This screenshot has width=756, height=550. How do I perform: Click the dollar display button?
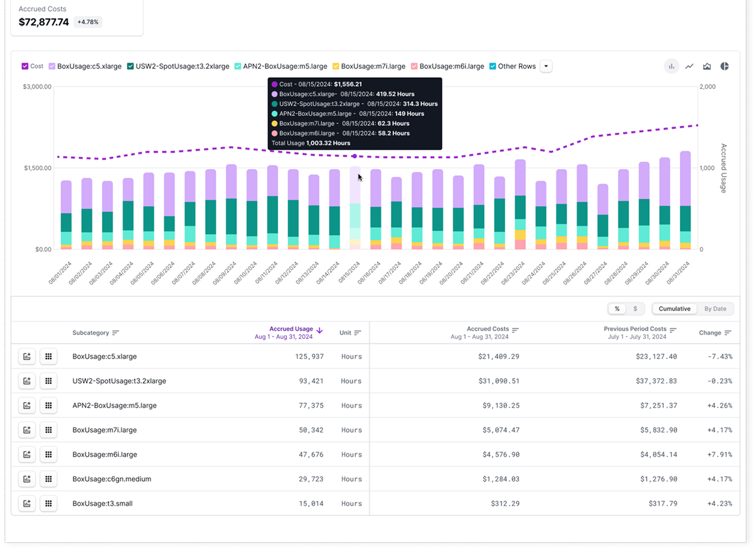click(x=635, y=309)
